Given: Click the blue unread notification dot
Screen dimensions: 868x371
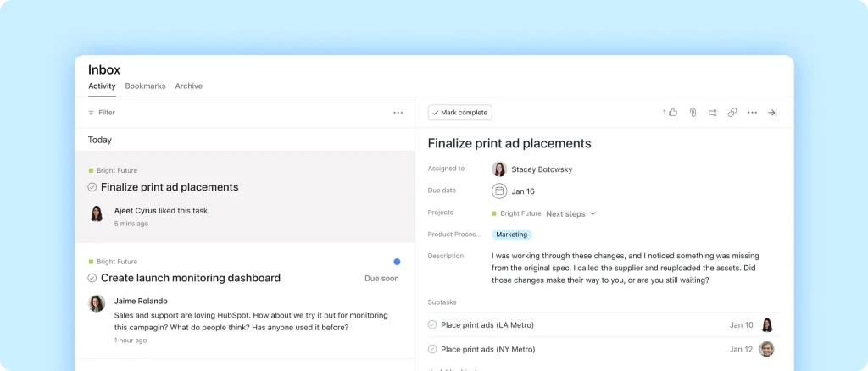Looking at the screenshot, I should coord(397,262).
